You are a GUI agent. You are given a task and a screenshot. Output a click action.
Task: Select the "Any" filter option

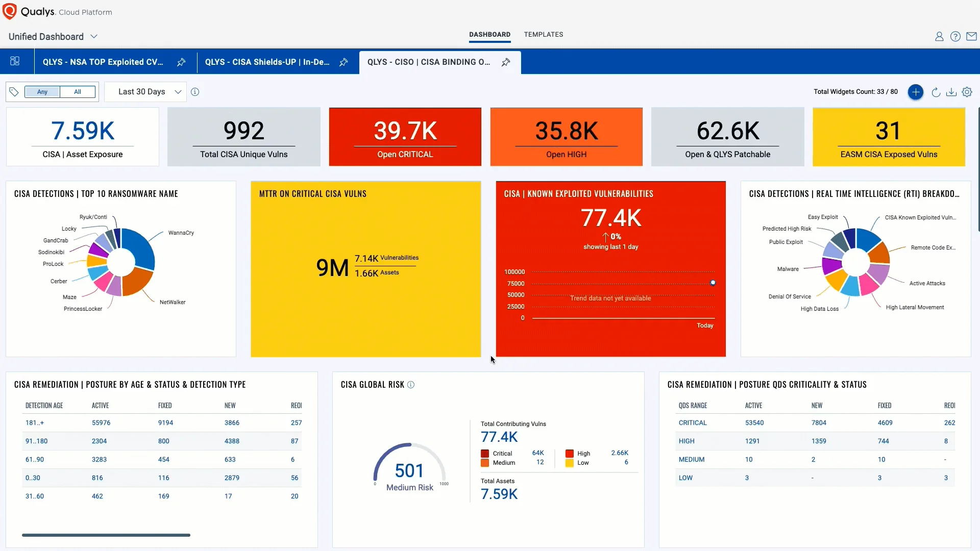click(x=42, y=91)
